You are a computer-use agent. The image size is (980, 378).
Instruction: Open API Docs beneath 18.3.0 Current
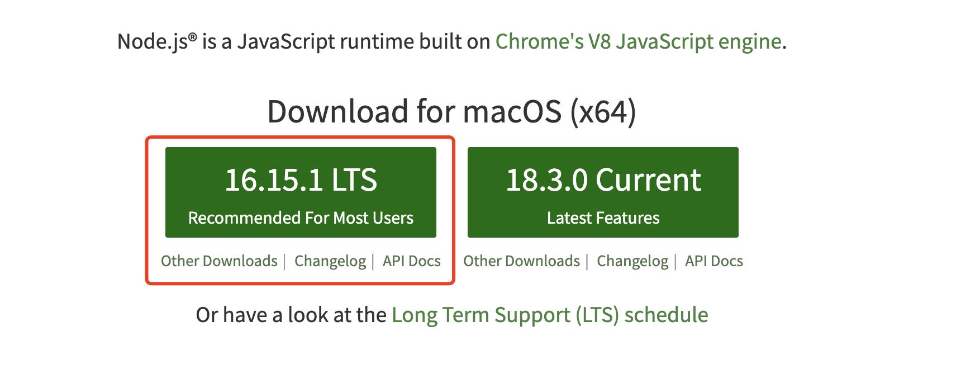pos(713,261)
